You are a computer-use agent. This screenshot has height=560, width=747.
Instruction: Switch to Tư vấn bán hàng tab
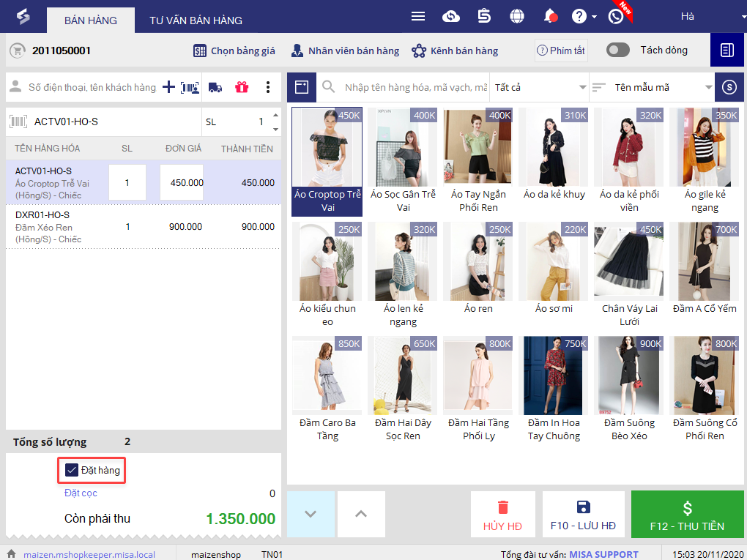pos(196,20)
